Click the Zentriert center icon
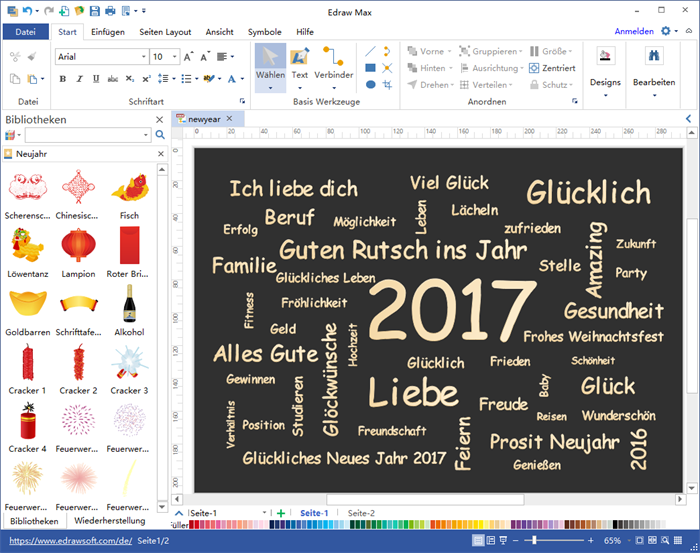Screen dimensions: 700x553 (534, 68)
